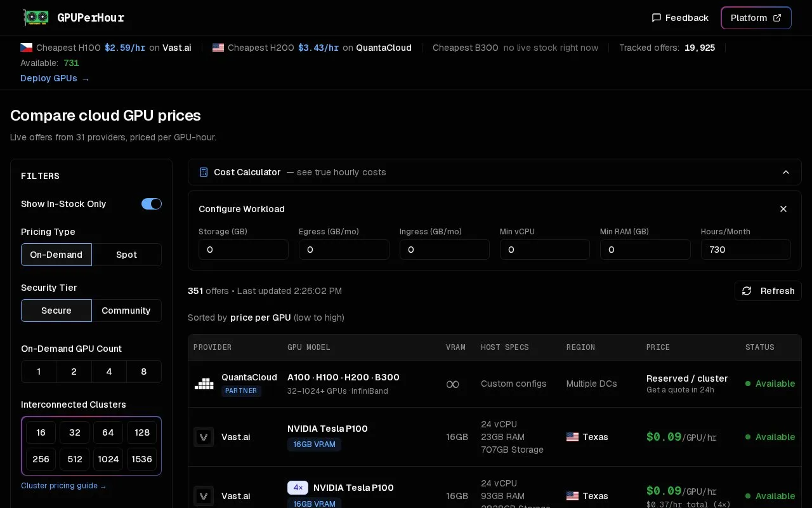Select 512 interconnected cluster size
The width and height of the screenshot is (812, 508).
point(75,459)
